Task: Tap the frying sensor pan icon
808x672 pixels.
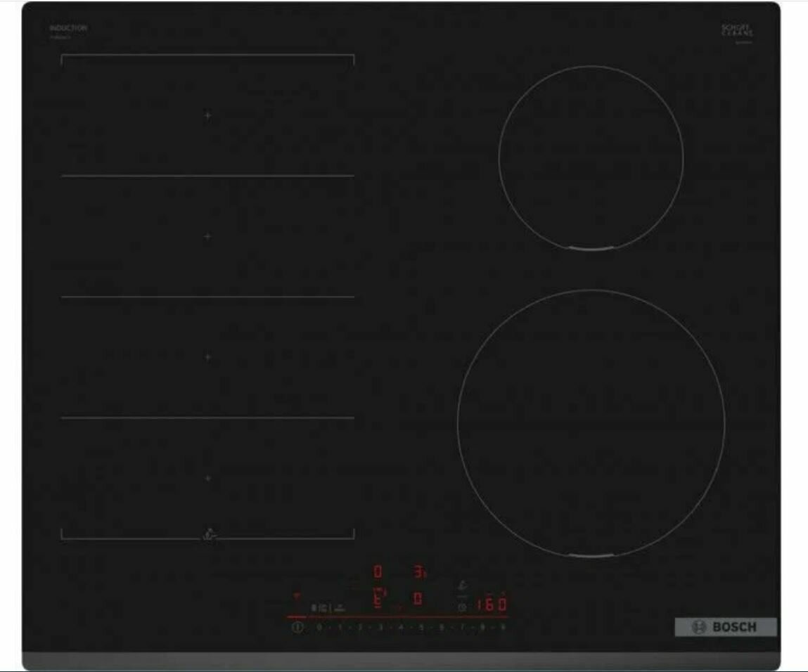Action: (462, 586)
